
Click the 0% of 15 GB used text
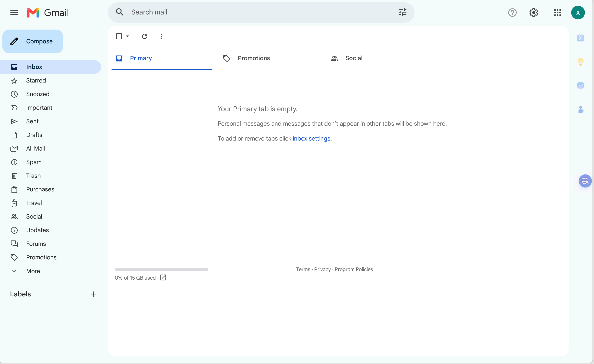pyautogui.click(x=135, y=278)
